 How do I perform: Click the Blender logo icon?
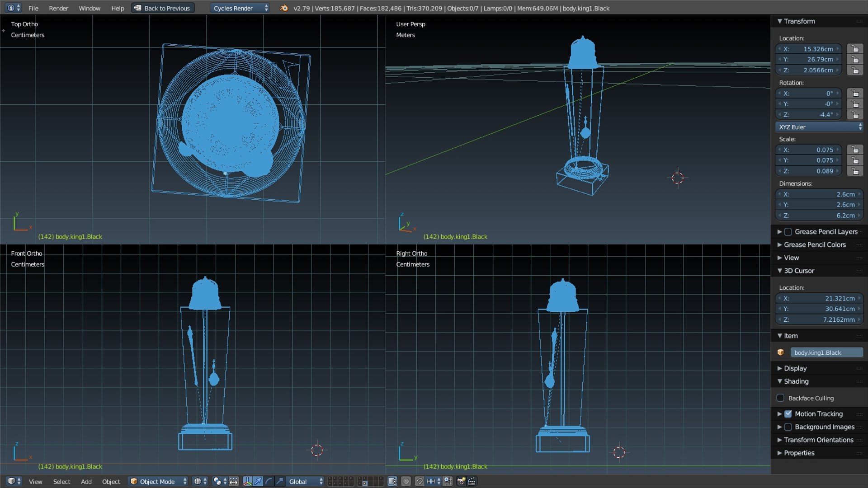284,8
